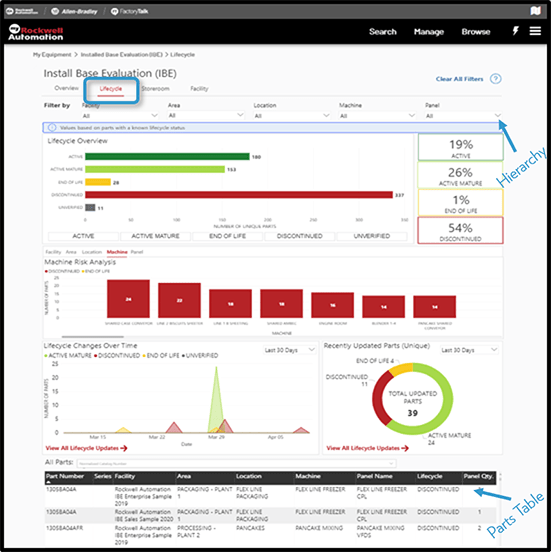The image size is (551, 552).
Task: Switch risk analysis to Area view
Action: pyautogui.click(x=71, y=252)
